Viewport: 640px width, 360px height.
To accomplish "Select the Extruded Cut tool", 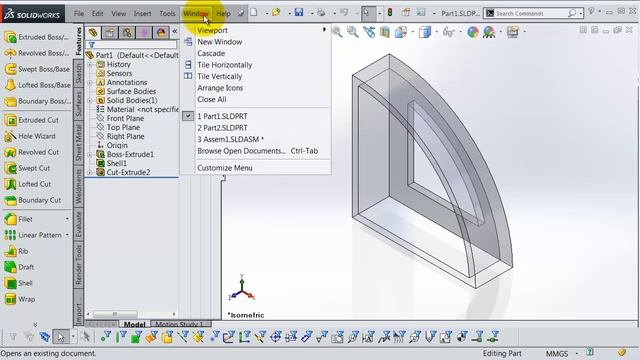I will 31,120.
